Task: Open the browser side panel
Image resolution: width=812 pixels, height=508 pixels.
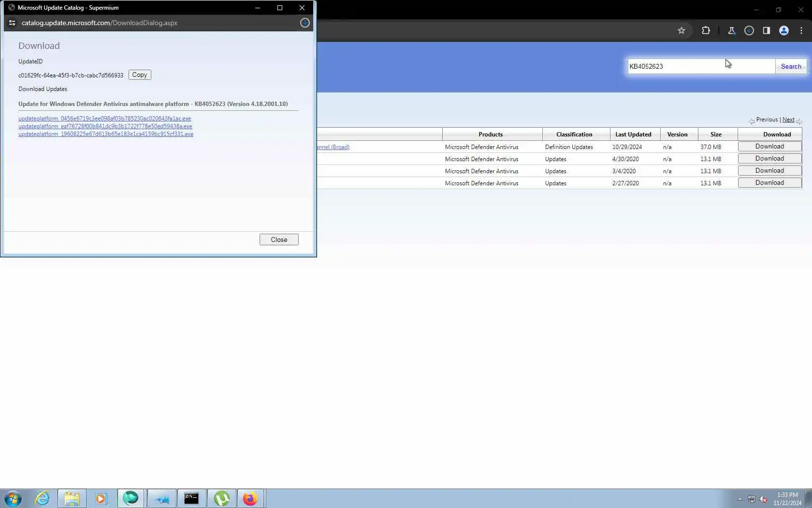Action: click(767, 30)
